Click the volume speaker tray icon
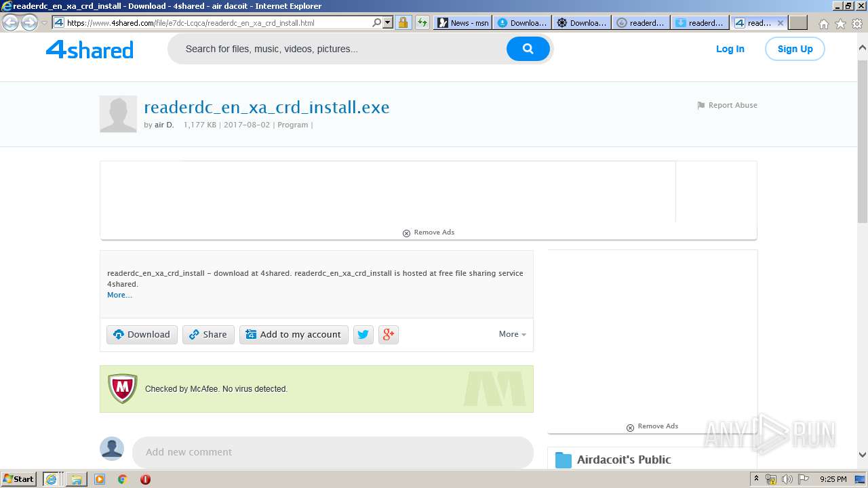868x488 pixels. point(787,479)
